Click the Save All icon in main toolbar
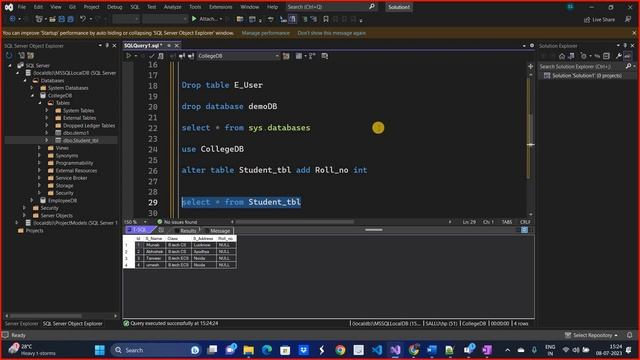Image resolution: width=640 pixels, height=360 pixels. click(70, 19)
